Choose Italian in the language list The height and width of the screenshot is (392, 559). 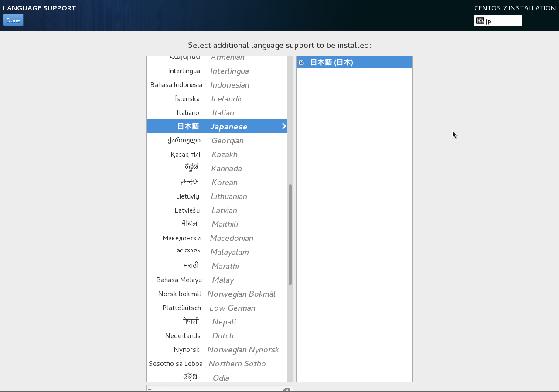(x=217, y=113)
